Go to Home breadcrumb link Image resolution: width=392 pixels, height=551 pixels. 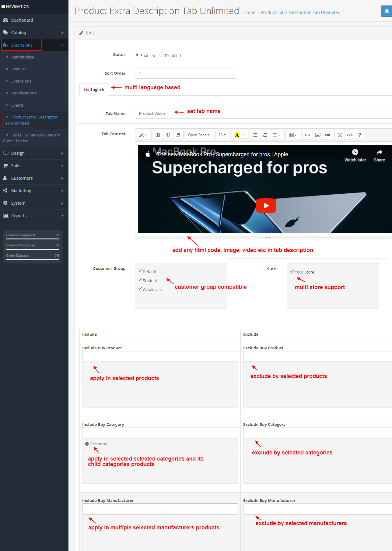[249, 12]
